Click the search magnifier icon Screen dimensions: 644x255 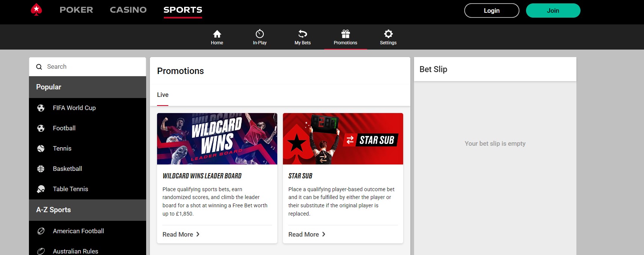pyautogui.click(x=39, y=67)
